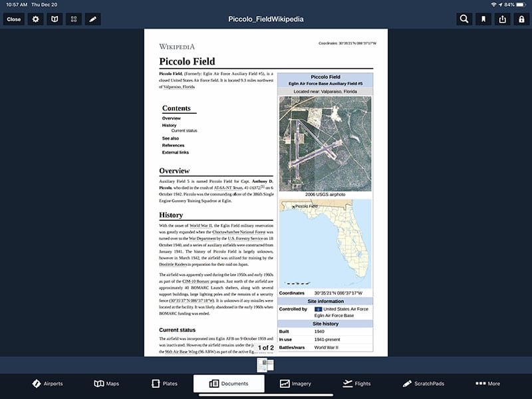This screenshot has height=399, width=532.
Task: Tap the Overview section heading
Action: pos(174,171)
